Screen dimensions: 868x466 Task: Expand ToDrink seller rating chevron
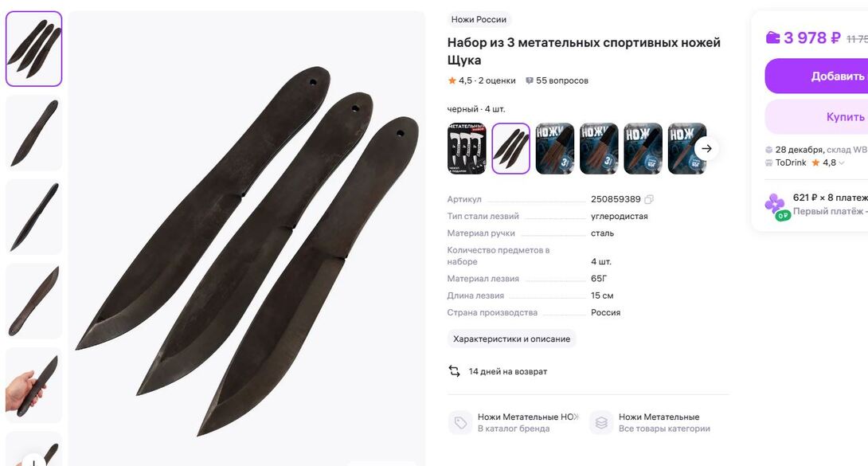pos(842,163)
